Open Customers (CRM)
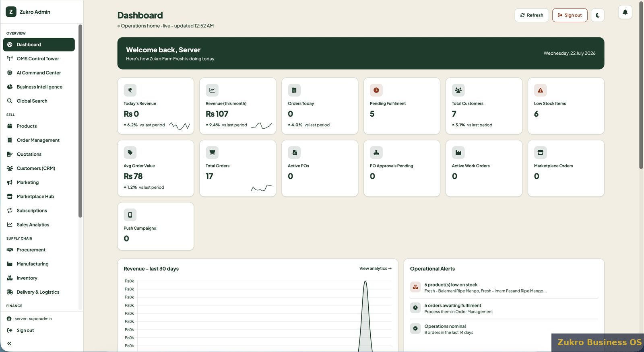Image resolution: width=644 pixels, height=352 pixels. tap(39, 168)
